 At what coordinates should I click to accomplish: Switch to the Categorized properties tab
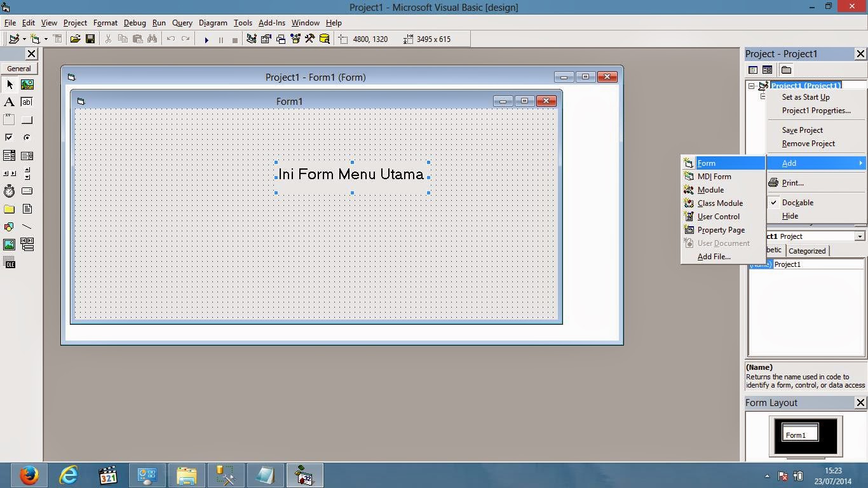807,251
